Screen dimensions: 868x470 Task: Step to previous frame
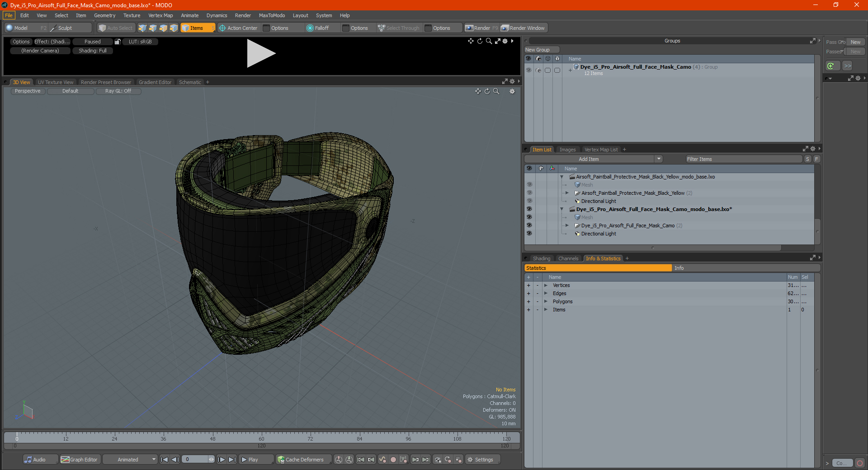[x=175, y=460]
